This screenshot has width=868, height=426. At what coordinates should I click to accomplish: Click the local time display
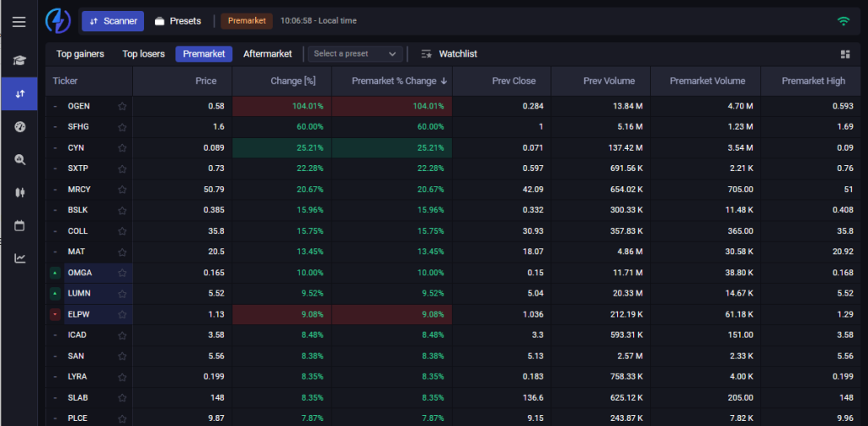pyautogui.click(x=319, y=21)
